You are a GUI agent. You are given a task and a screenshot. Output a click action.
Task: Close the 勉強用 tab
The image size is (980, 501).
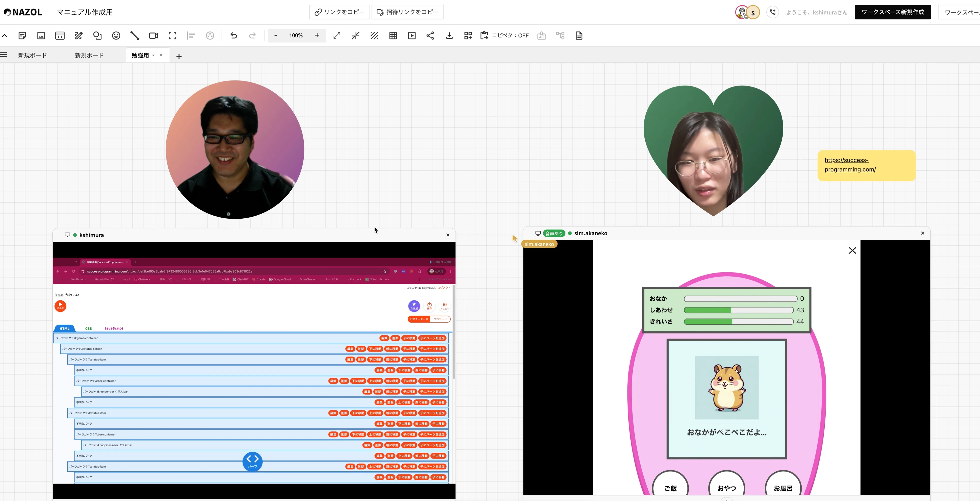[161, 55]
